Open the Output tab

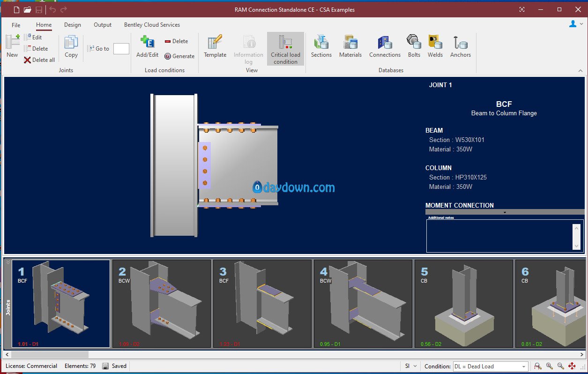(103, 25)
